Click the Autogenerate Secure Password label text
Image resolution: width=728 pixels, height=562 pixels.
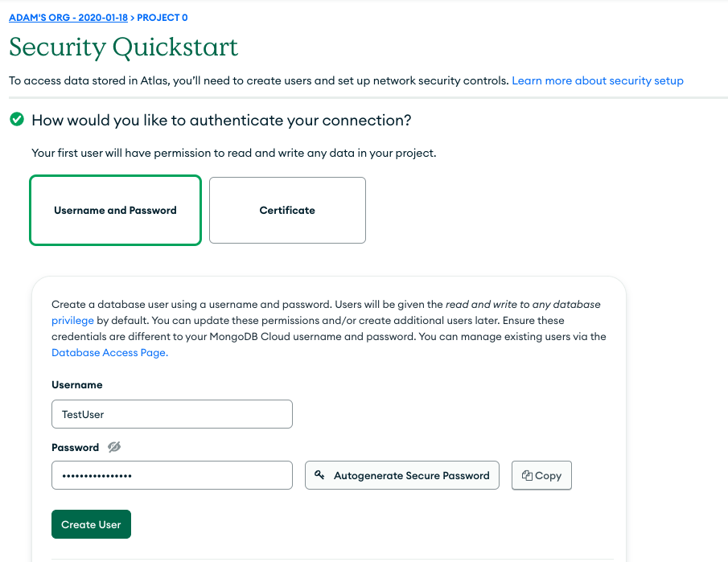point(412,475)
